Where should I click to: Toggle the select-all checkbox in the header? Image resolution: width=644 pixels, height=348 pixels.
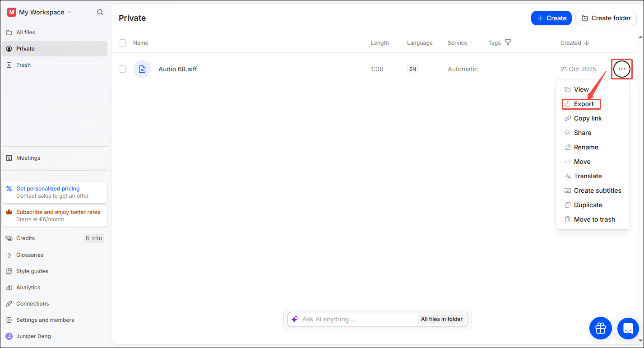122,43
